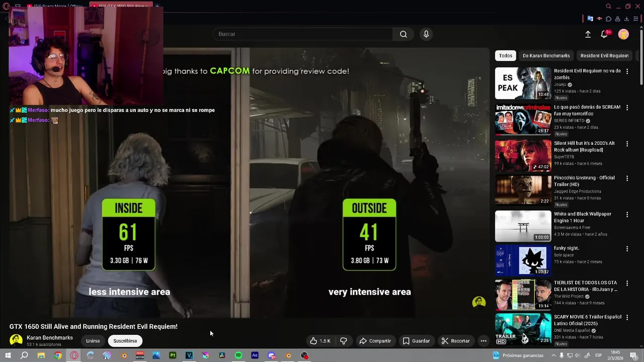Click the Recortar clip button
Viewport: 644px width, 362px height.
click(x=455, y=341)
